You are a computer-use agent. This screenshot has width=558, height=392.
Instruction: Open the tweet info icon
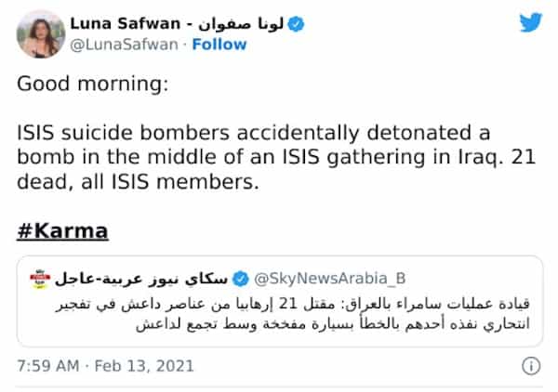531,366
